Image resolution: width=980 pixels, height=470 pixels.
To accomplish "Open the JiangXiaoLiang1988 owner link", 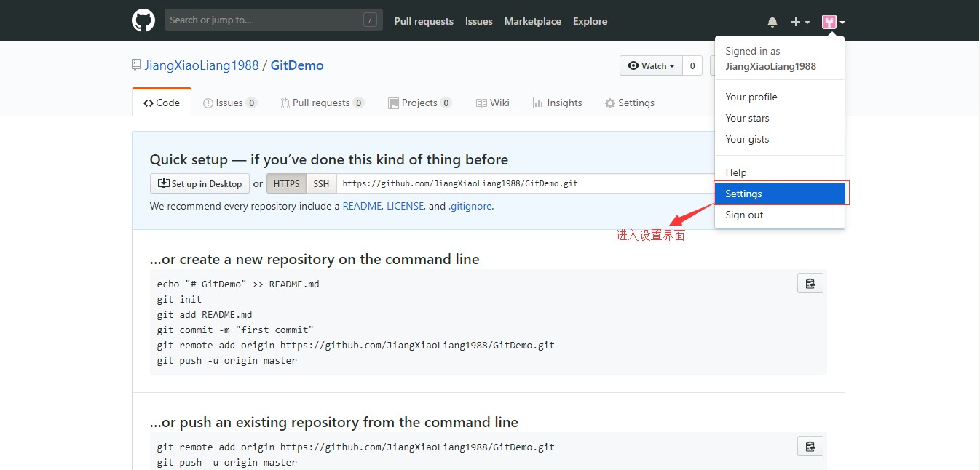I will [x=202, y=65].
